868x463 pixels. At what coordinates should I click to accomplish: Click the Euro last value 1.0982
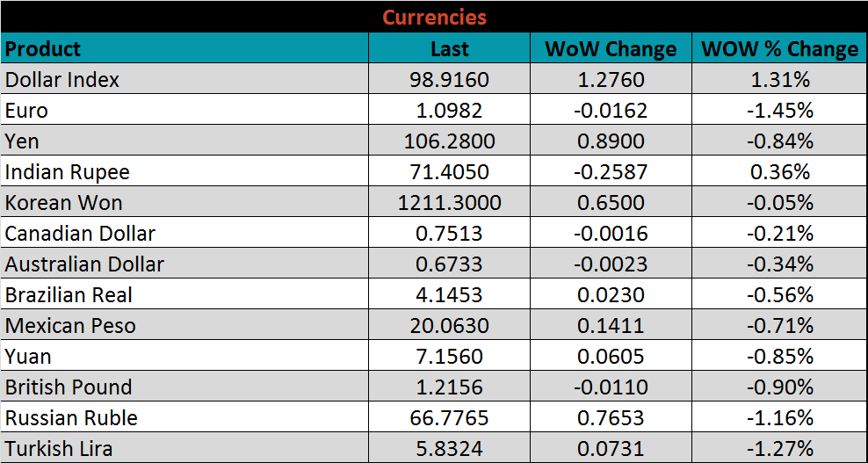(x=449, y=111)
